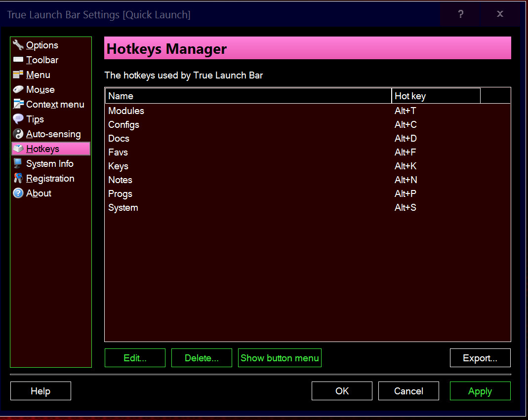The width and height of the screenshot is (528, 420).
Task: Click the System Info monitor icon
Action: click(x=18, y=164)
